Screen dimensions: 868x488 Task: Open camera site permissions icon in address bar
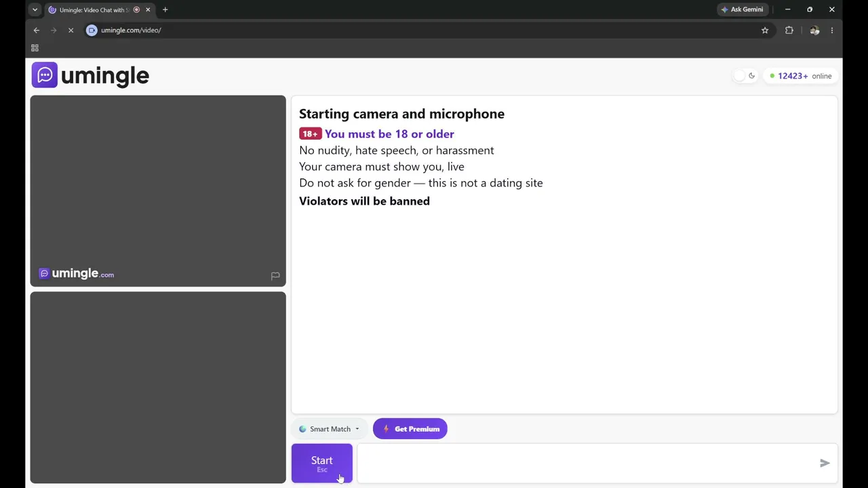point(92,30)
